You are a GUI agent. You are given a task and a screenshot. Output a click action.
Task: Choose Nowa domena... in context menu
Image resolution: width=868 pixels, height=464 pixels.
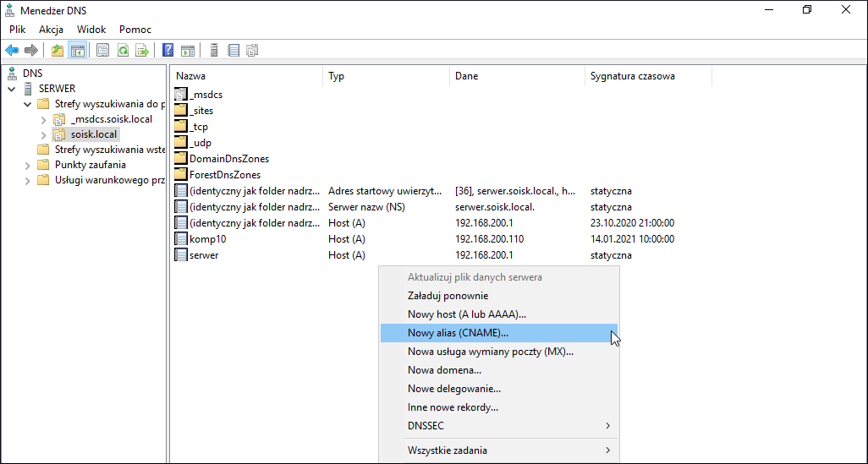click(499, 370)
